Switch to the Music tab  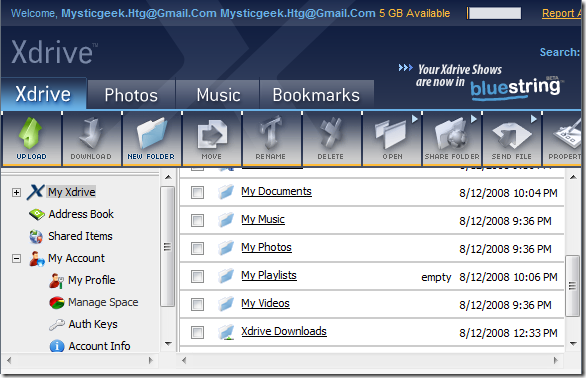(218, 95)
